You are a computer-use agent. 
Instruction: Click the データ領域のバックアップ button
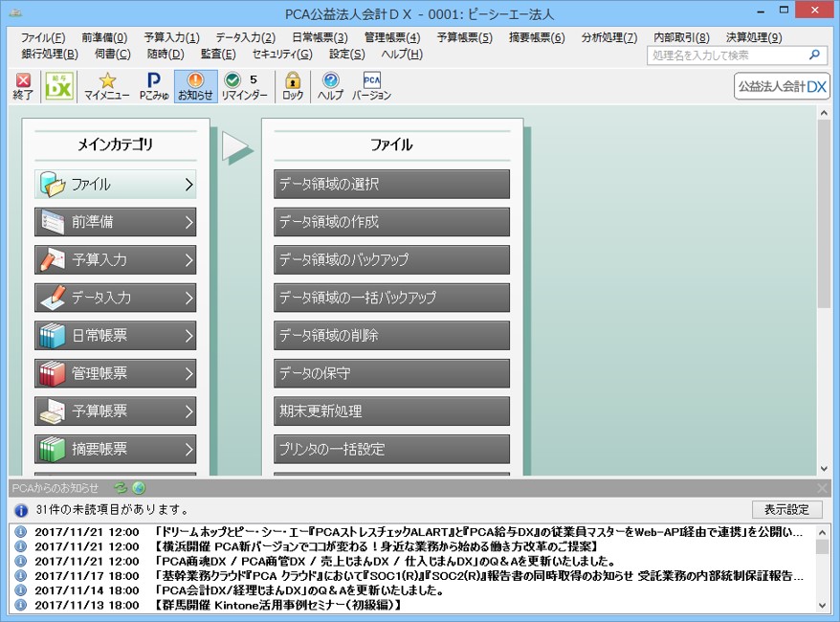coord(391,260)
